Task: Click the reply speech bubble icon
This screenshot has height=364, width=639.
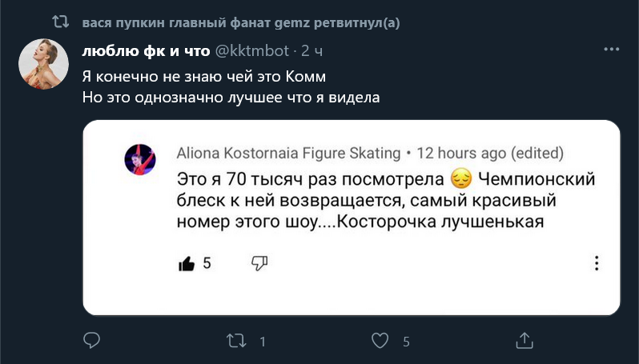Action: 92,341
